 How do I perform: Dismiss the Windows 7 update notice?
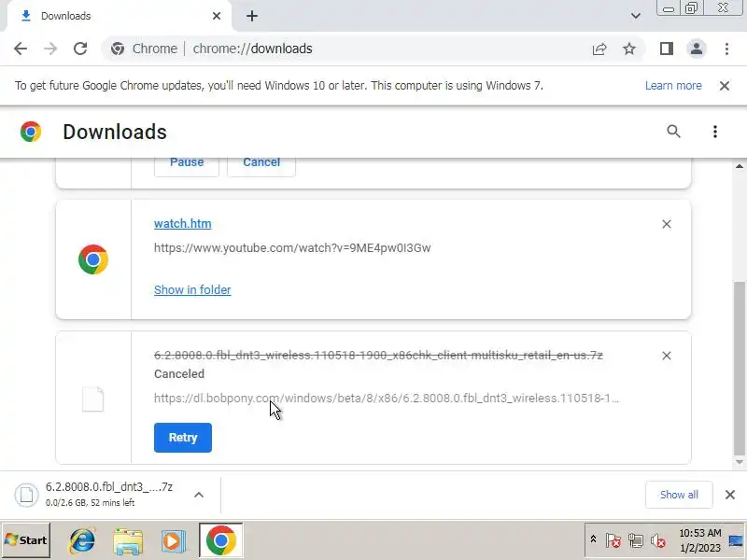click(725, 86)
